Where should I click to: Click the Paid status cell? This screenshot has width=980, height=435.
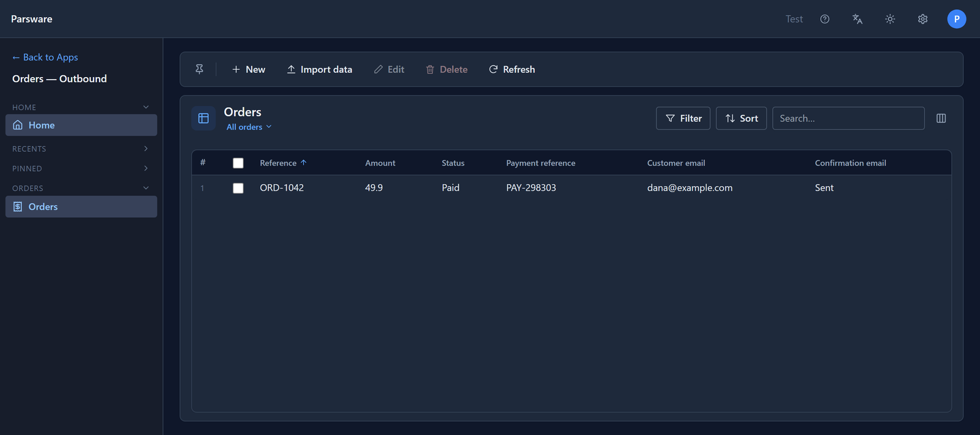(451, 188)
